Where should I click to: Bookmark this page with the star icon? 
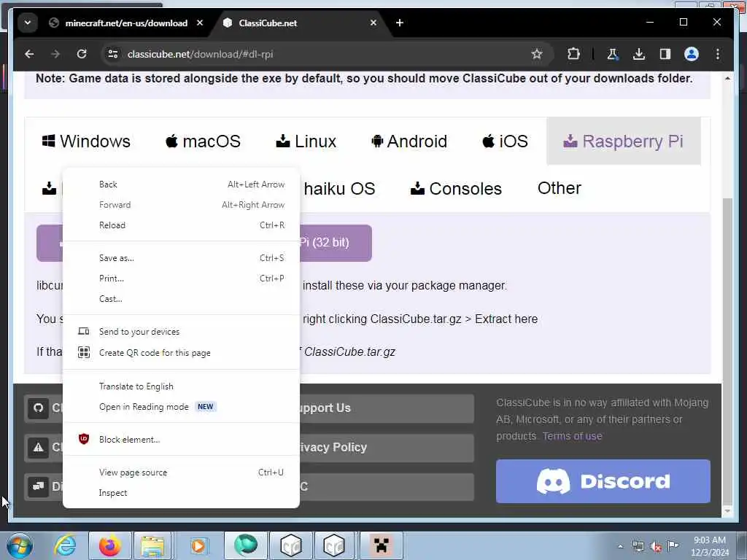pyautogui.click(x=537, y=54)
